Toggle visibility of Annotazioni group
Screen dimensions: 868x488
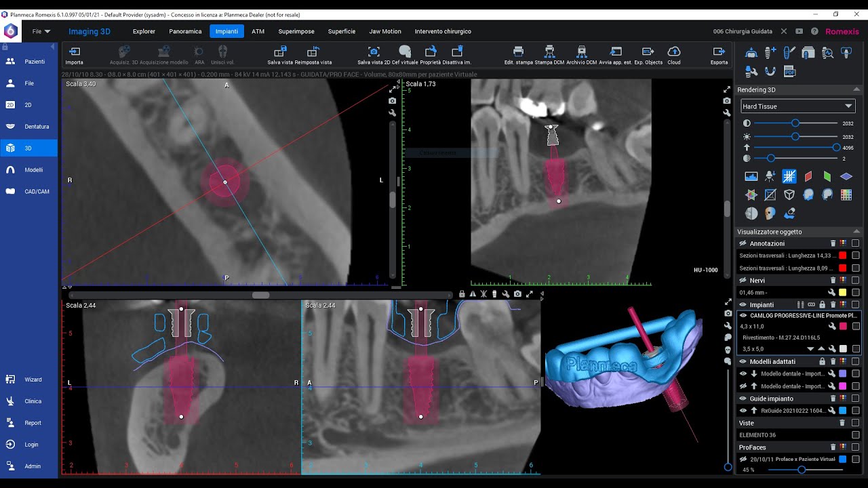pyautogui.click(x=743, y=243)
